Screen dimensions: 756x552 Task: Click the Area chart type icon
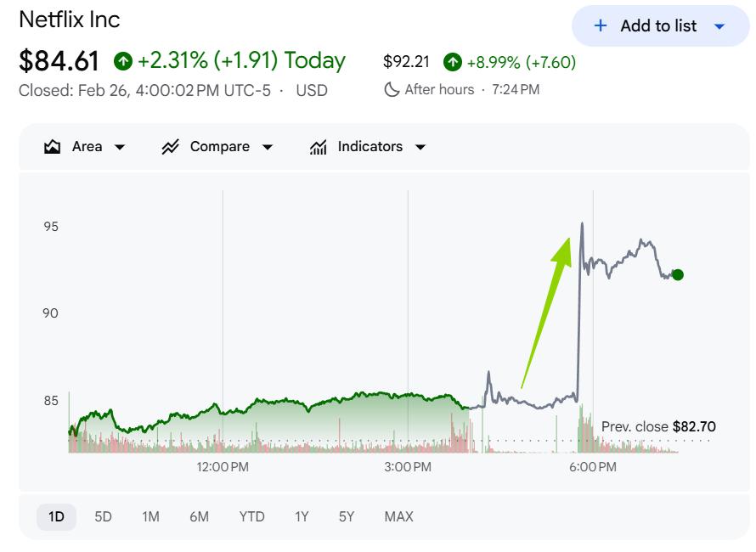point(53,147)
